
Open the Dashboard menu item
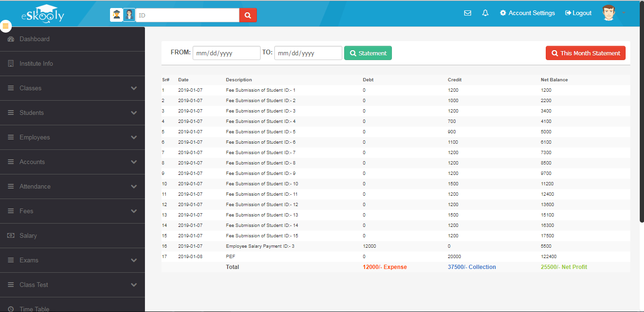72,39
